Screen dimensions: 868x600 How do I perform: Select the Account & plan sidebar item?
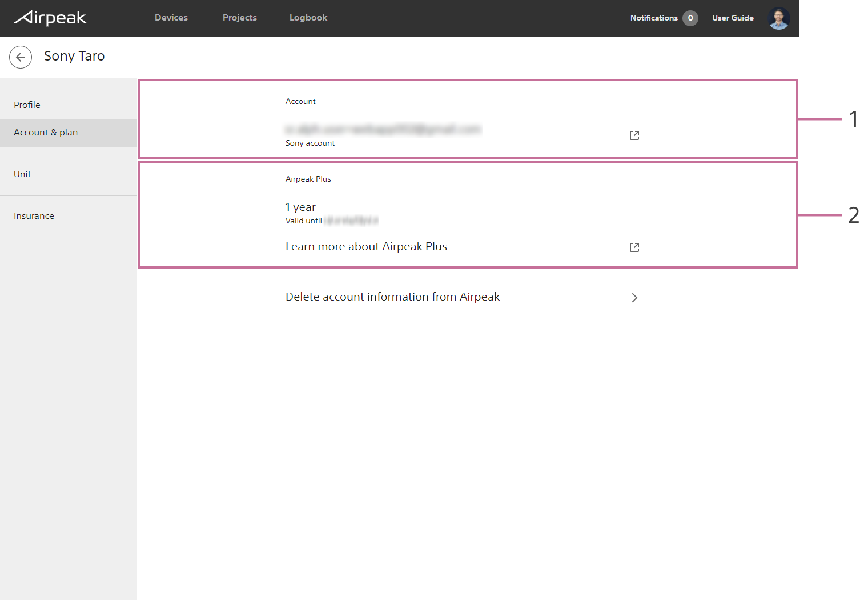pos(69,133)
